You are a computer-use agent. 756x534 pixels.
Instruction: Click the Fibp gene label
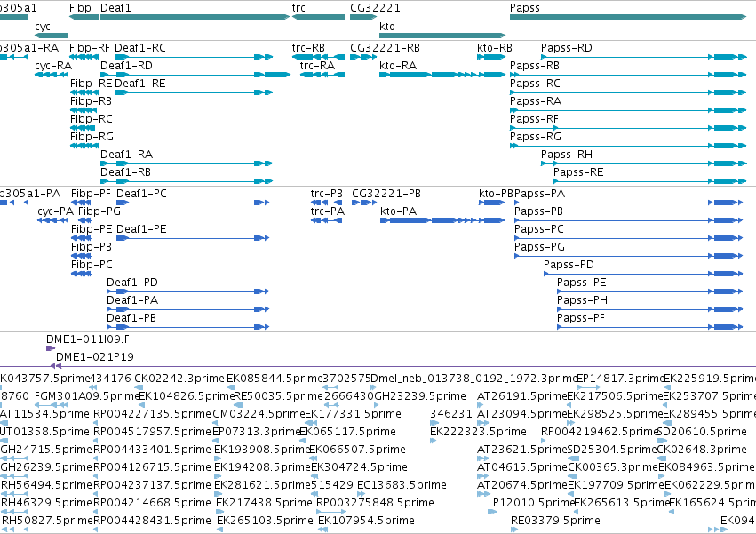point(80,8)
